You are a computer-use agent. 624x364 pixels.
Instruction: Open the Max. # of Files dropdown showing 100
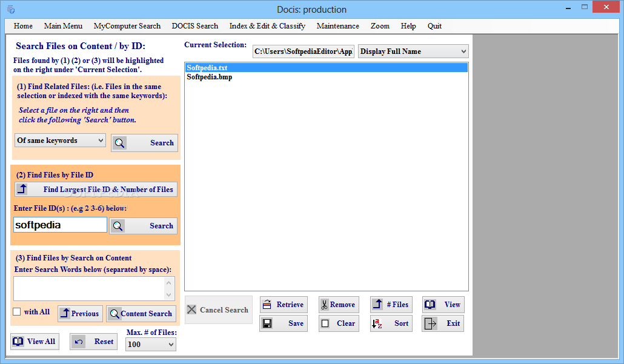(x=151, y=344)
